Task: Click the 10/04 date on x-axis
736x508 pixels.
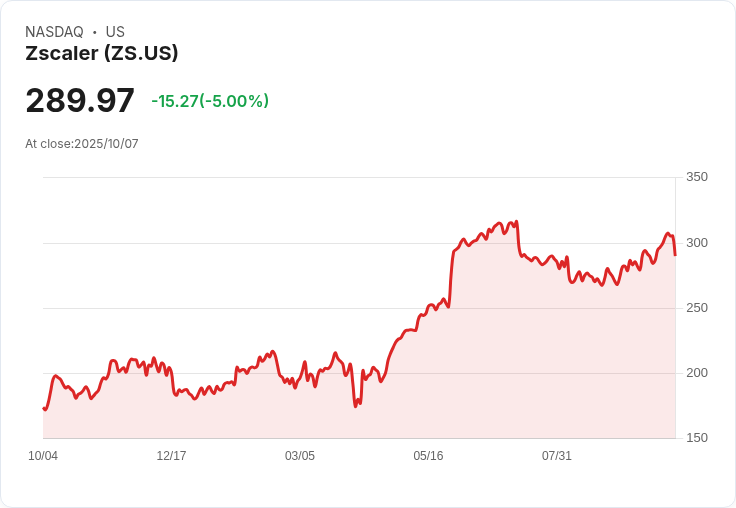Action: tap(43, 456)
